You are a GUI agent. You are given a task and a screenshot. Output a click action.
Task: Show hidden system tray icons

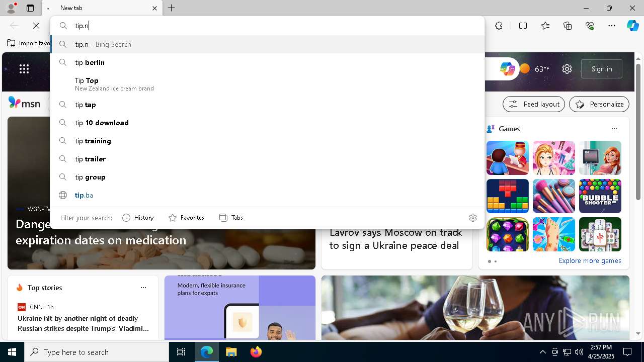pos(542,352)
